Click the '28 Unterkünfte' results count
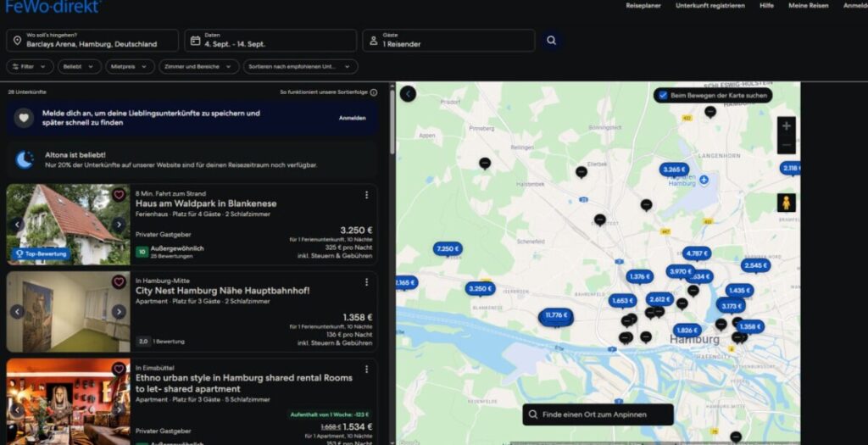The image size is (868, 445). point(27,92)
